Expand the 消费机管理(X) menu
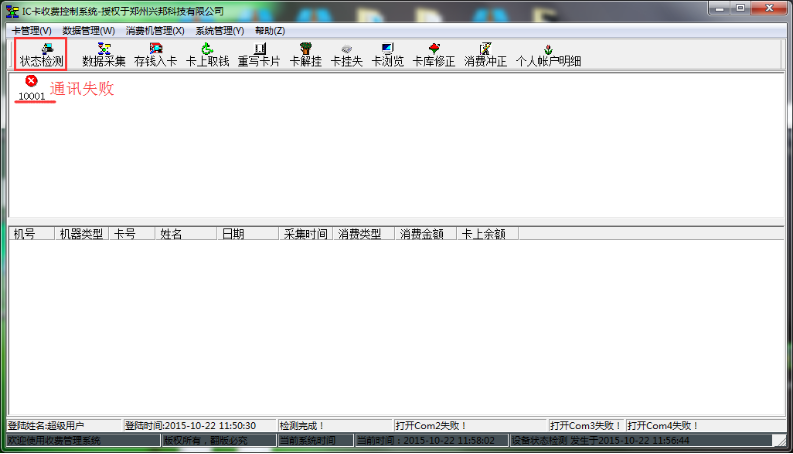The width and height of the screenshot is (793, 454). click(x=155, y=31)
